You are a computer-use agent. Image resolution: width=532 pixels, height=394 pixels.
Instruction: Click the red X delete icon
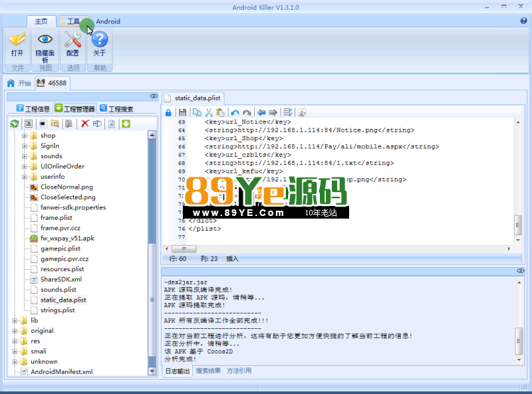[85, 124]
